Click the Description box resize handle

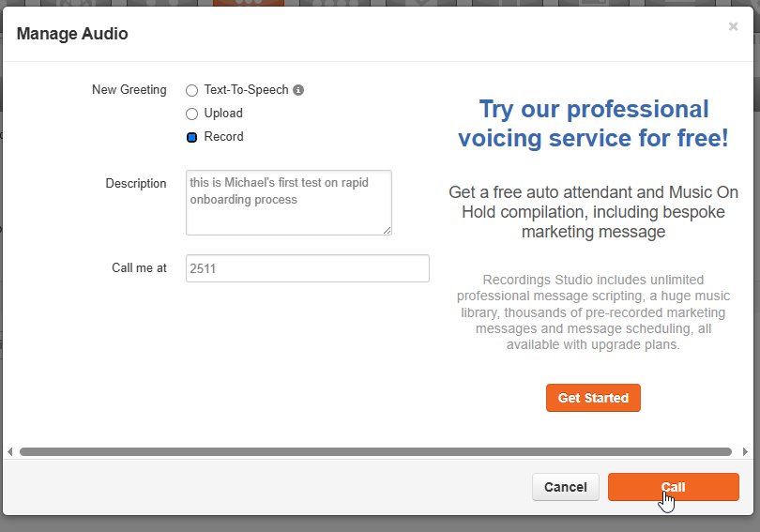click(x=387, y=230)
